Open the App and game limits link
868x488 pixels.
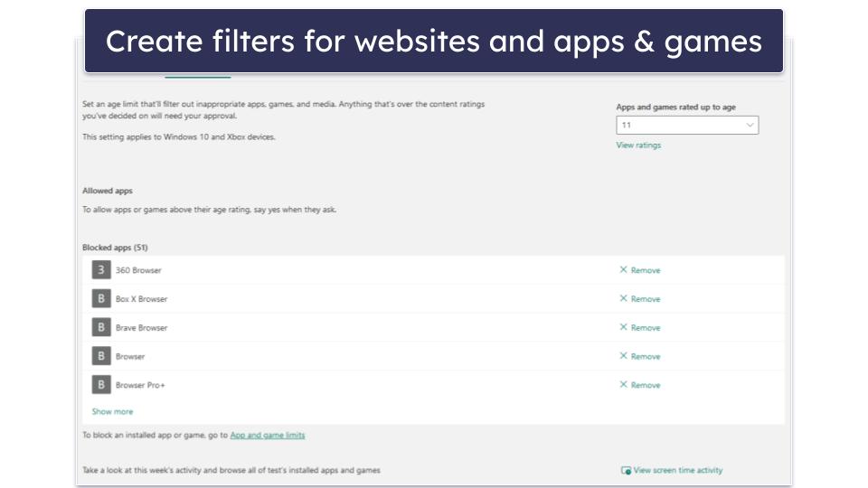tap(268, 436)
